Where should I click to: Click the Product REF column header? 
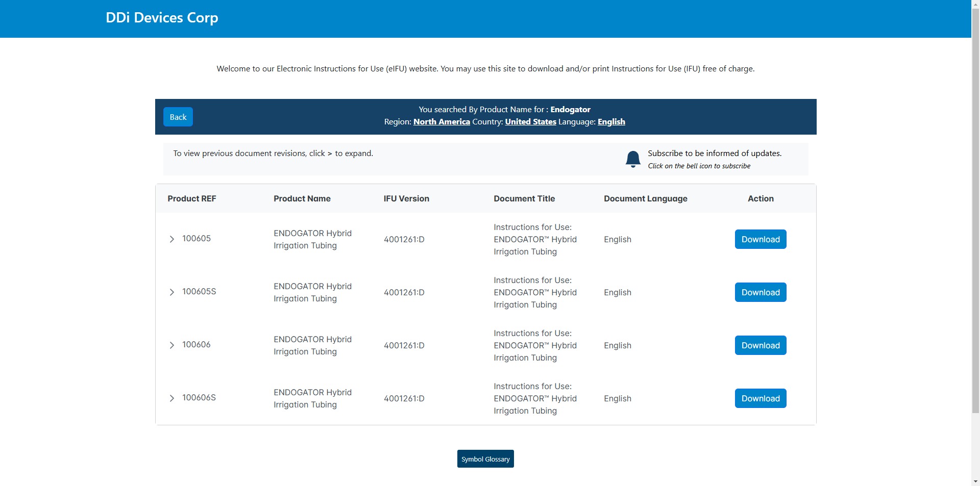pos(192,199)
